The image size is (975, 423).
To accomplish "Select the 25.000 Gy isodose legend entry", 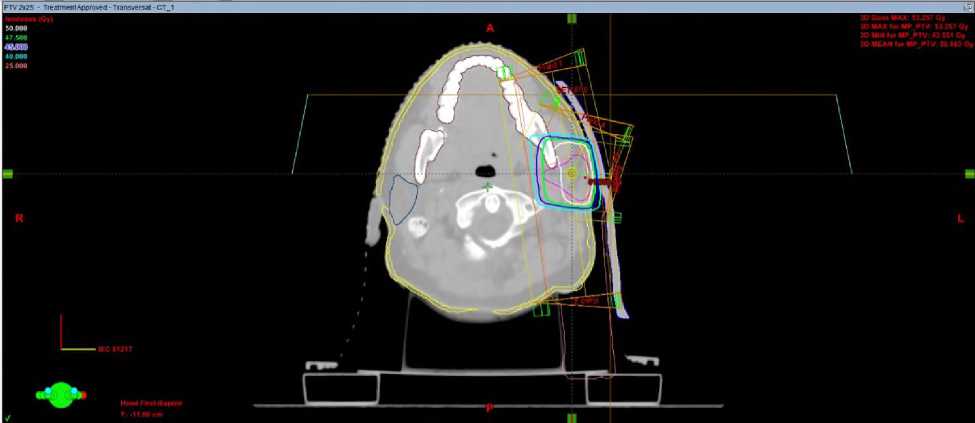I will click(16, 65).
